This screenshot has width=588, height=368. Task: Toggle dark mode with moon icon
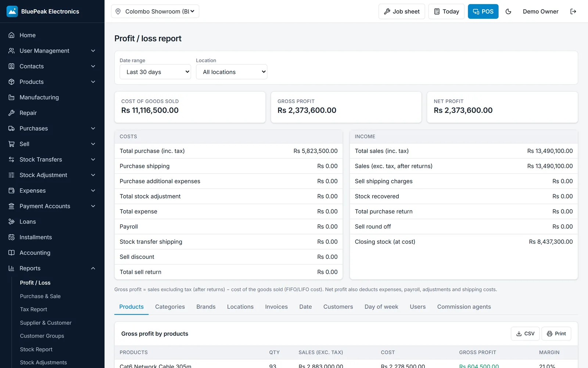click(509, 11)
